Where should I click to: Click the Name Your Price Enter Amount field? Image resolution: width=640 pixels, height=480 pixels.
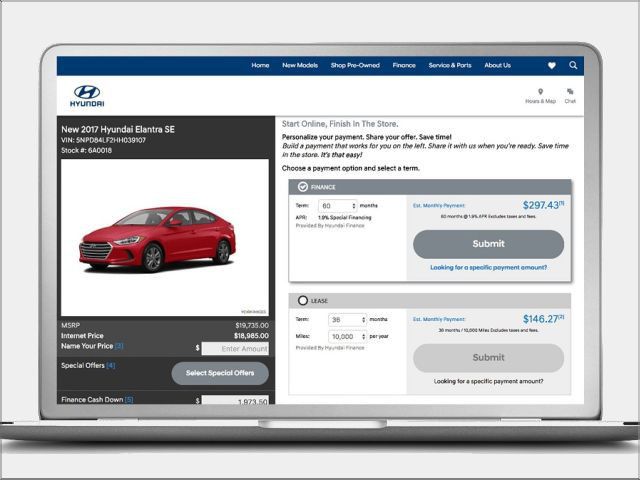tap(235, 349)
